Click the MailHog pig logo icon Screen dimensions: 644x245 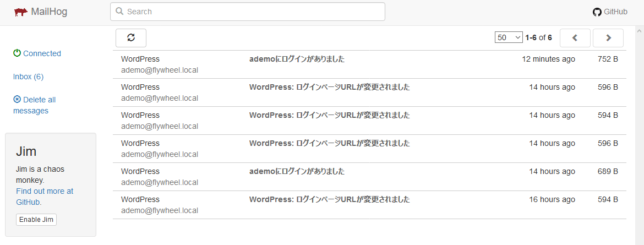click(x=21, y=12)
